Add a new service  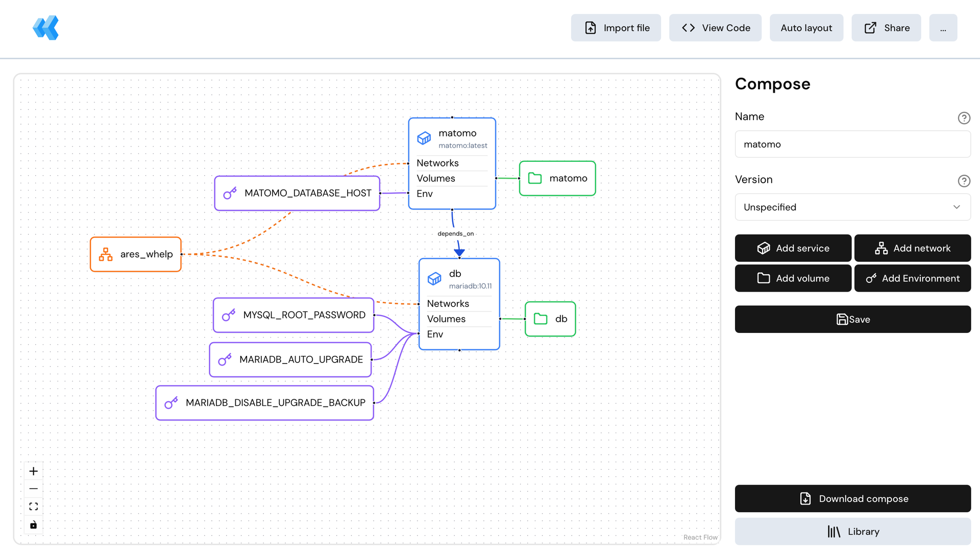793,248
